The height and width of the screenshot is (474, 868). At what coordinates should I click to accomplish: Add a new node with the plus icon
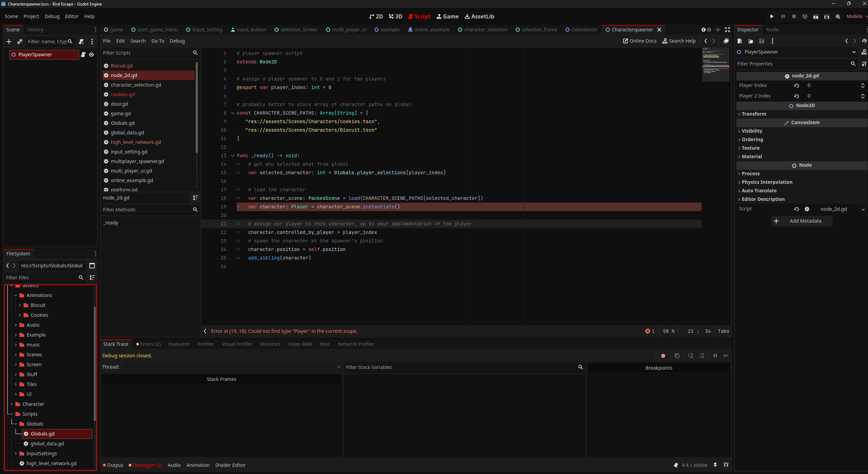pyautogui.click(x=9, y=42)
